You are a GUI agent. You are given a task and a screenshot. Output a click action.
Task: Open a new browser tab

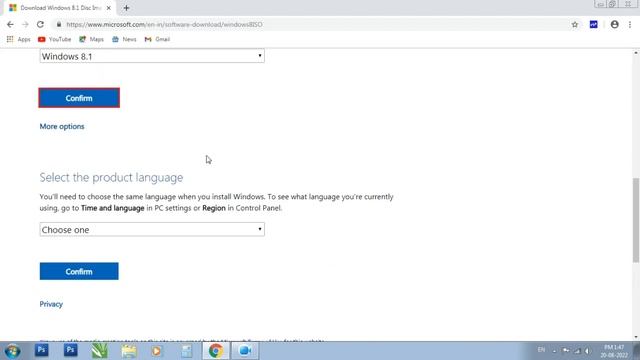[126, 8]
